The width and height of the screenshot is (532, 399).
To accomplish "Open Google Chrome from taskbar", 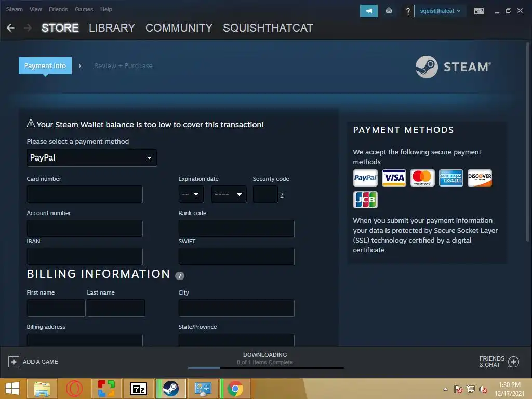I will pyautogui.click(x=235, y=389).
